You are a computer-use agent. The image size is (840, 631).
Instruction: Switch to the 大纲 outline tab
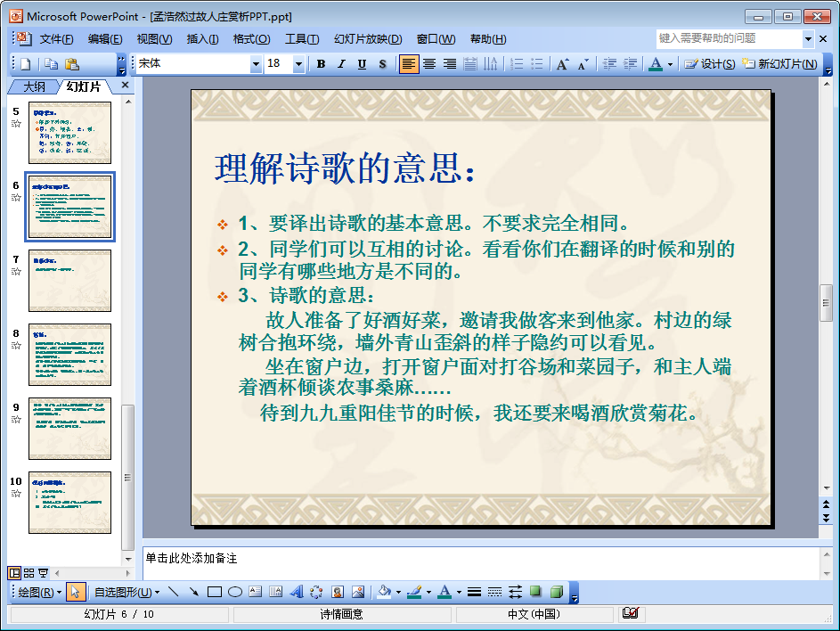tap(34, 86)
